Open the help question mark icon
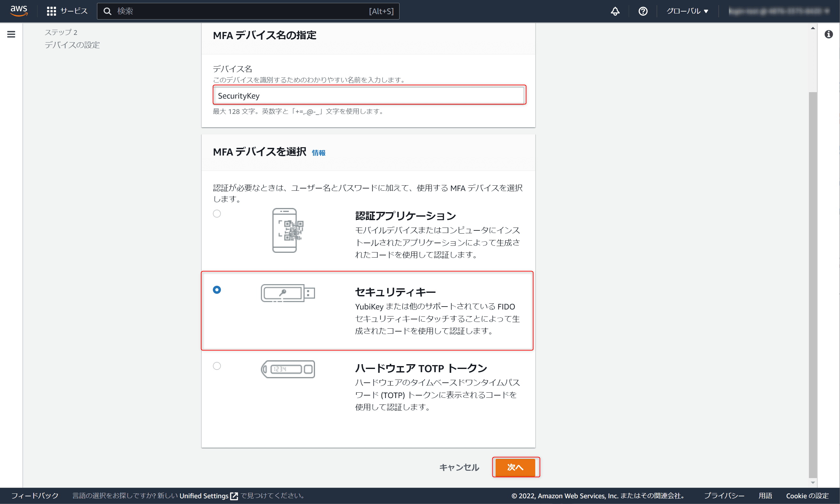840x504 pixels. [x=643, y=11]
